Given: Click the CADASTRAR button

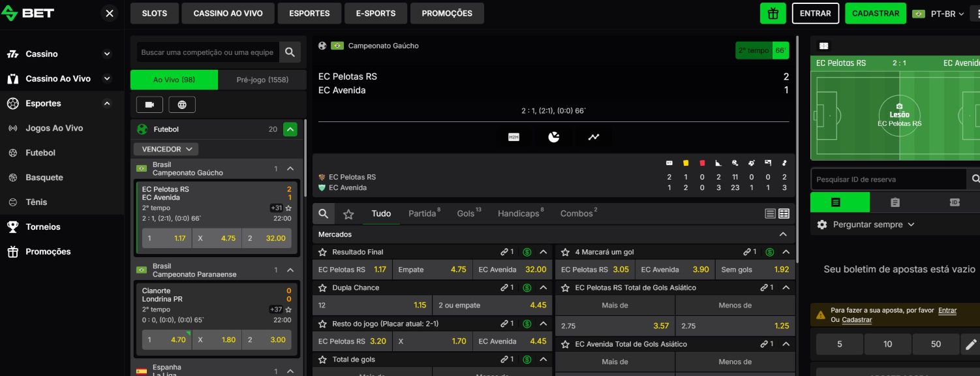Looking at the screenshot, I should [876, 13].
